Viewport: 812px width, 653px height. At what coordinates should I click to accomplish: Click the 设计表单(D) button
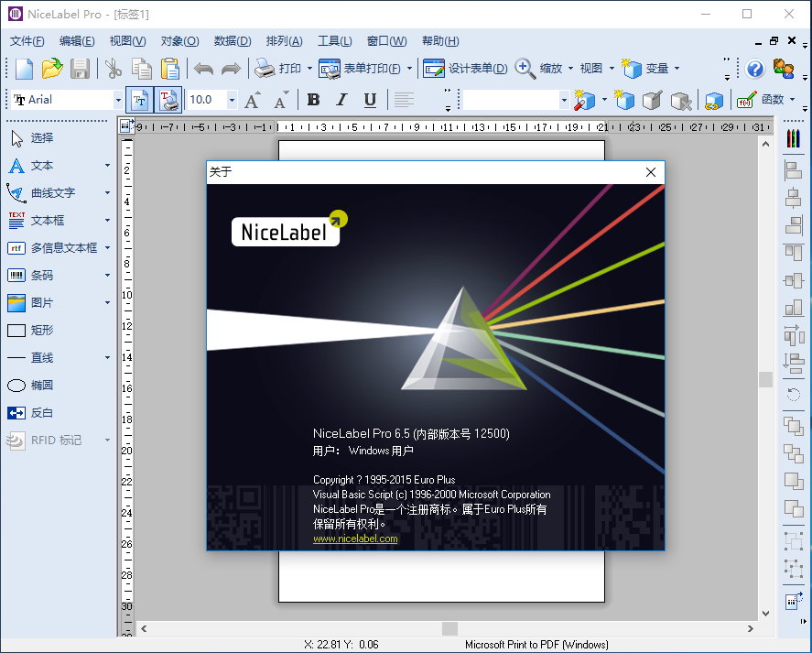tap(464, 69)
